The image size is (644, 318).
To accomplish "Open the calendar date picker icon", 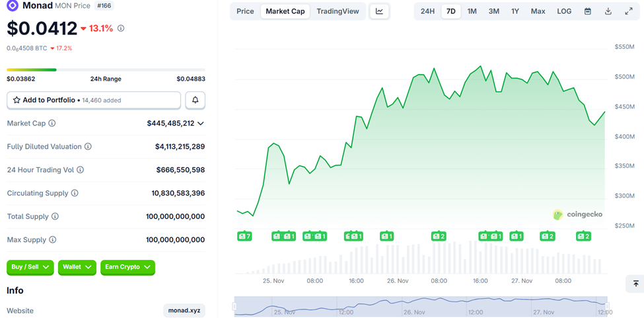I will [588, 11].
